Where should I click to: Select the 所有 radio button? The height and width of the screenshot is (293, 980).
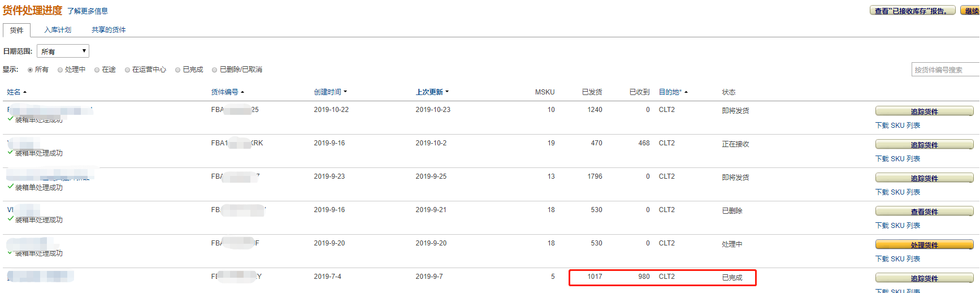tap(31, 70)
